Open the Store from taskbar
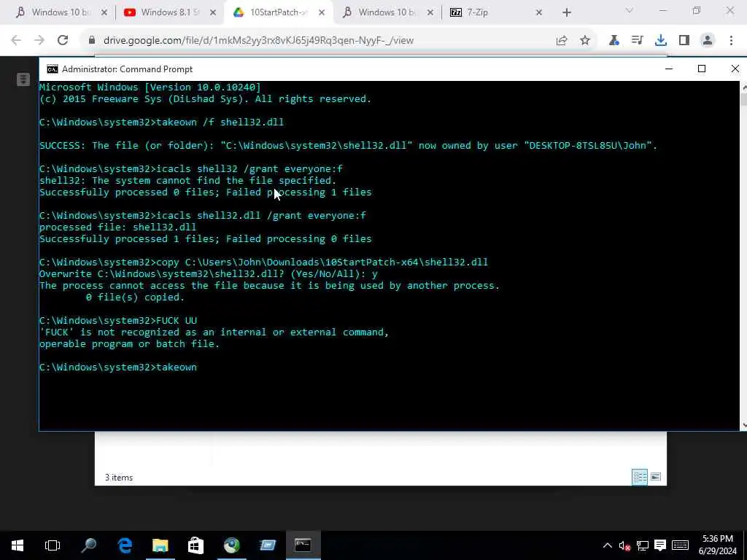Screen dimensions: 747x560 tap(196, 545)
